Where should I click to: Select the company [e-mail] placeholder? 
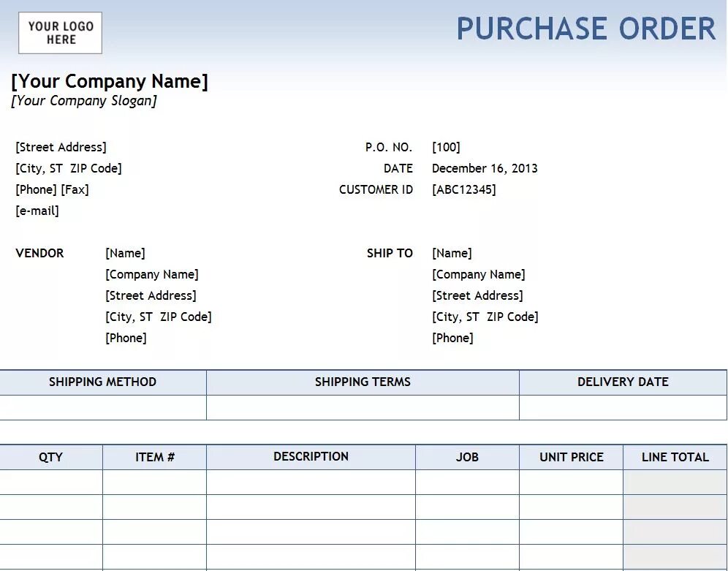37,211
